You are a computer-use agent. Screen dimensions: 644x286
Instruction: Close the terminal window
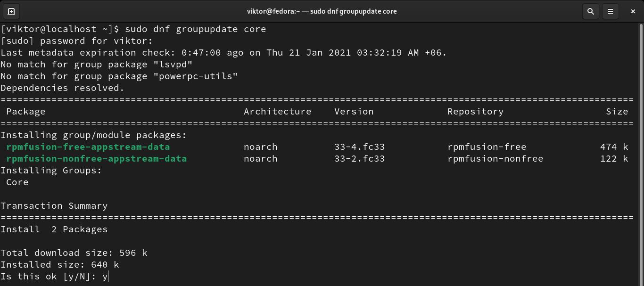point(633,11)
